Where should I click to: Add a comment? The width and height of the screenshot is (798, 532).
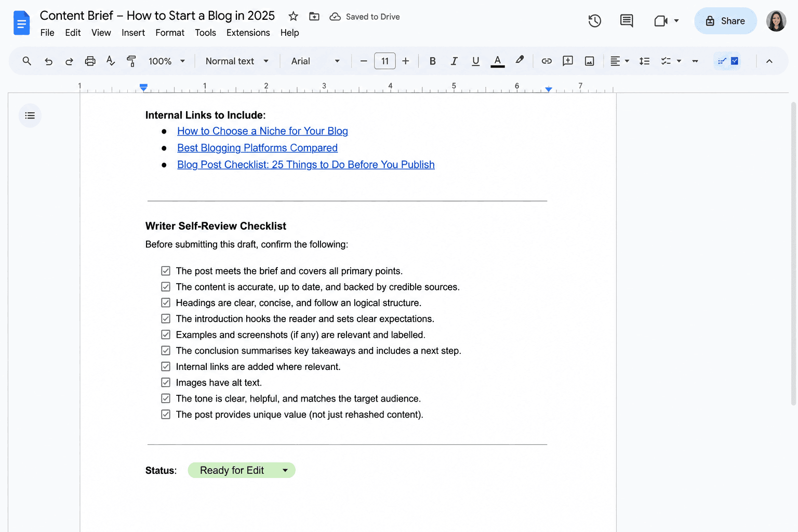tap(568, 61)
